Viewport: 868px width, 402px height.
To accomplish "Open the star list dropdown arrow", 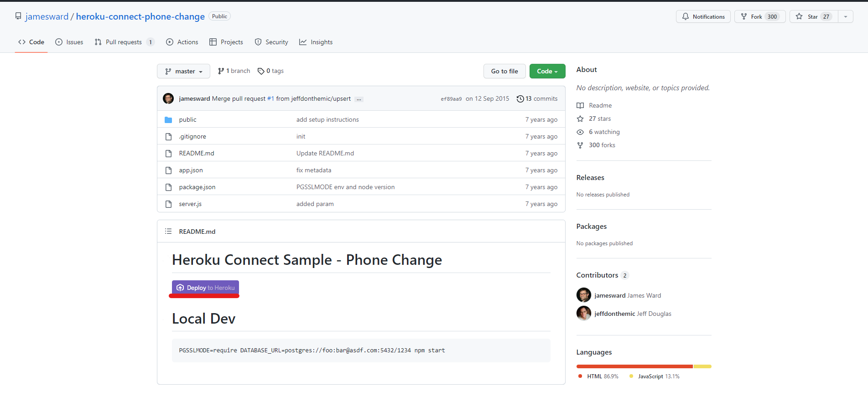I will (x=846, y=16).
